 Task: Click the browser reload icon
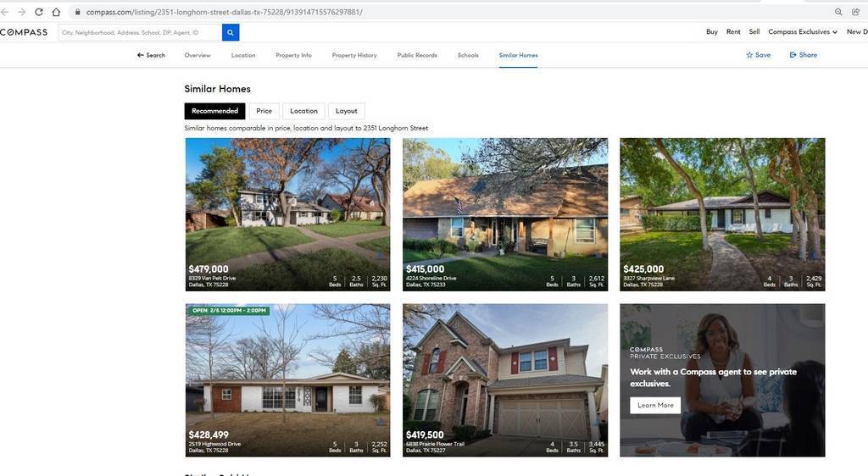(39, 12)
